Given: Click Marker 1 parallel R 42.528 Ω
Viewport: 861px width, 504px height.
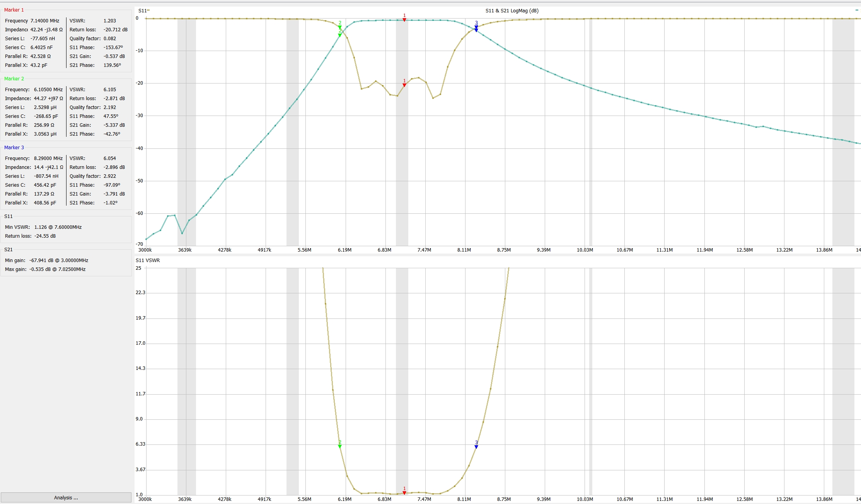Looking at the screenshot, I should pyautogui.click(x=41, y=56).
